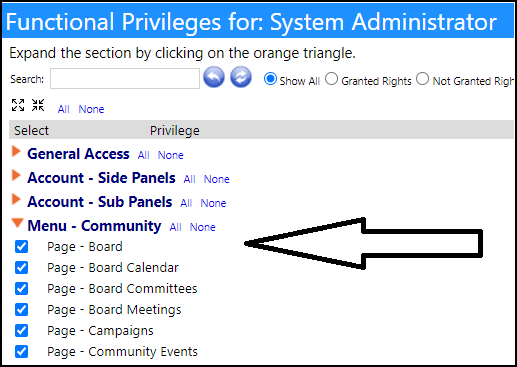Screen dimensions: 517x367
Task: Collapse the Menu - Community section triangle
Action: click(x=17, y=223)
